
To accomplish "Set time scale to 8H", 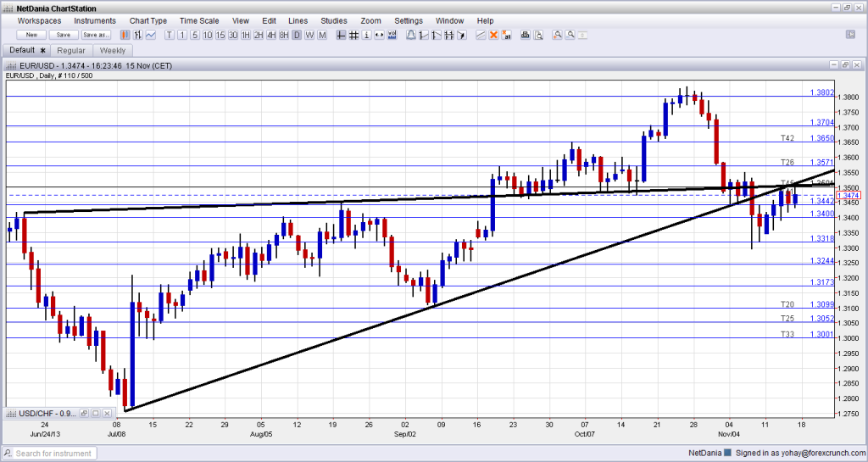I will pyautogui.click(x=284, y=35).
